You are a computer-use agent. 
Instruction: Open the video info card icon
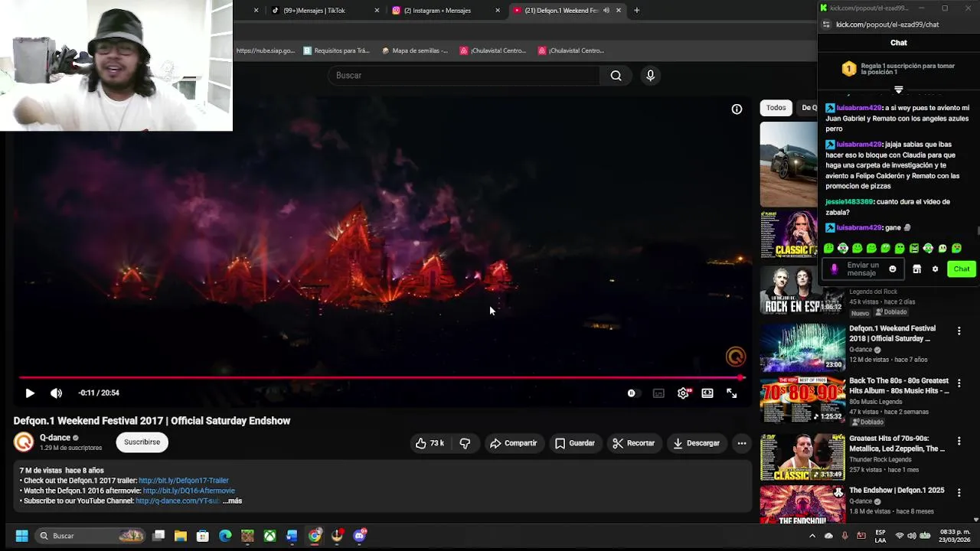tap(737, 109)
